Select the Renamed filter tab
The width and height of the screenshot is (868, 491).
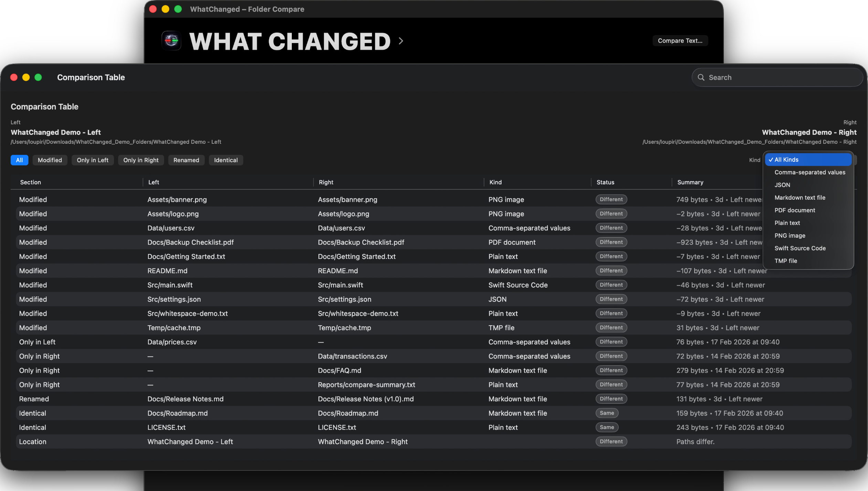(x=186, y=160)
